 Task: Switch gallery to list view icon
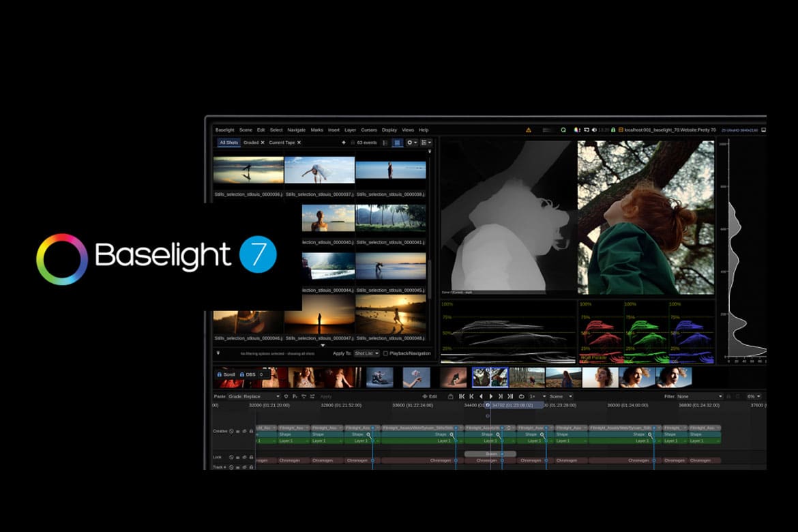pyautogui.click(x=385, y=143)
